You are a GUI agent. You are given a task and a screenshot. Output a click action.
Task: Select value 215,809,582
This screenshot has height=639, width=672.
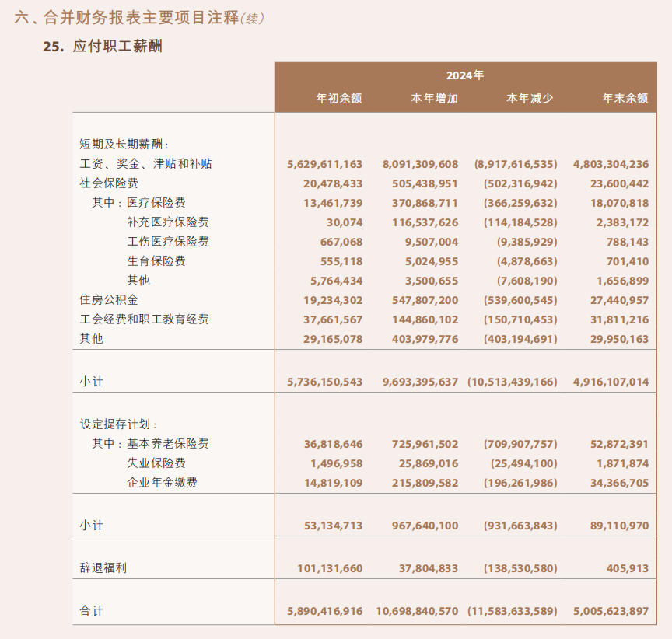[425, 483]
